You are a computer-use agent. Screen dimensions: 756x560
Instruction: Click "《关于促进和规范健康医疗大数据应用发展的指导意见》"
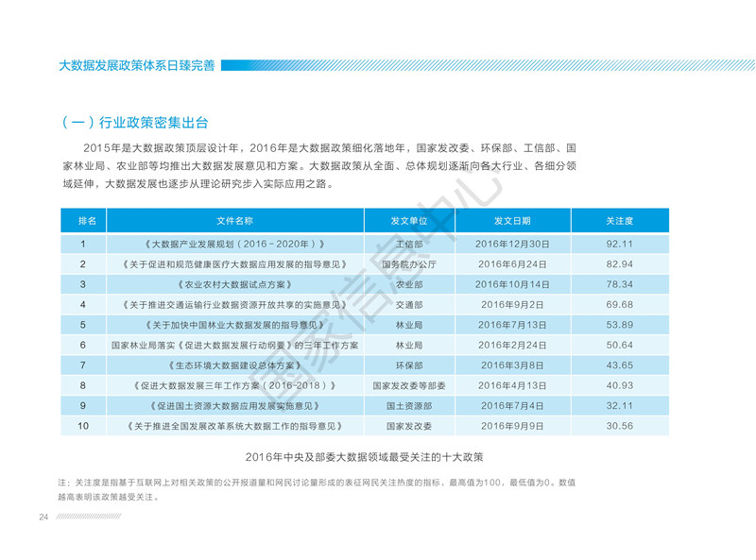coord(234,264)
